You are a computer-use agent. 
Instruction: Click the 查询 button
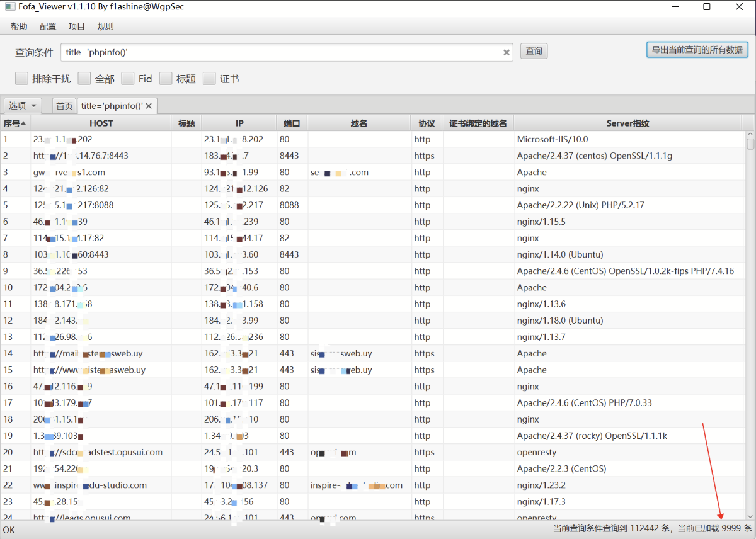tap(534, 51)
